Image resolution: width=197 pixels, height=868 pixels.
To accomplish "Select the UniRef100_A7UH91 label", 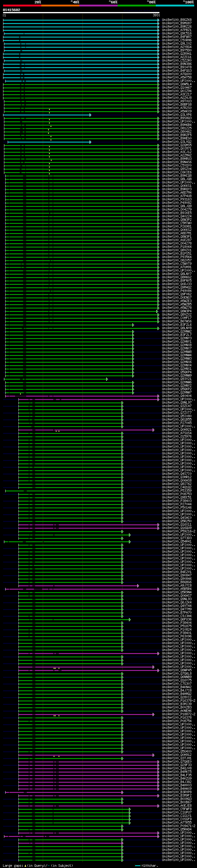I will coord(177,267).
